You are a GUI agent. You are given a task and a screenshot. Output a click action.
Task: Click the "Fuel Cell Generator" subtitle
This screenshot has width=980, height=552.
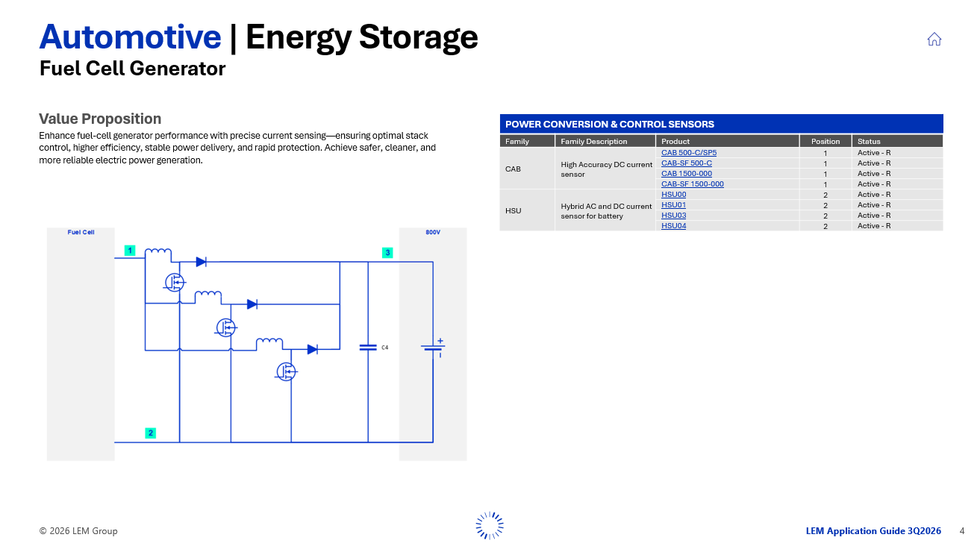point(132,69)
